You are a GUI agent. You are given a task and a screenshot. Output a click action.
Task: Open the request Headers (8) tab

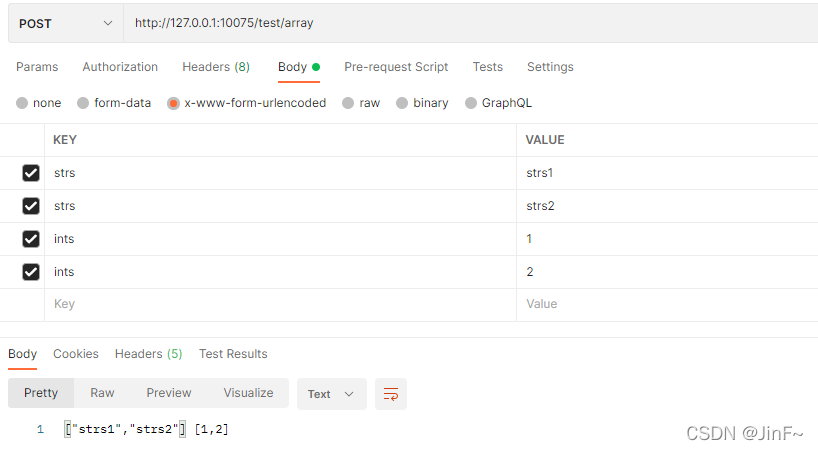pos(216,67)
